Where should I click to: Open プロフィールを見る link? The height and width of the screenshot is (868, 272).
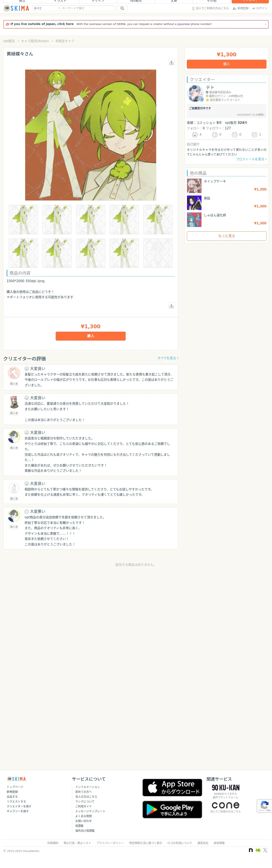pos(251,159)
